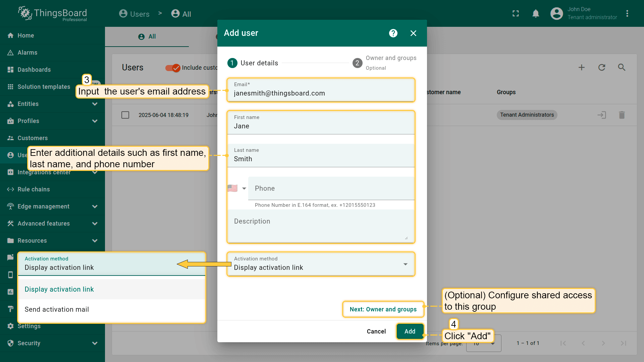Click the add user plus icon
644x362 pixels.
click(x=582, y=67)
